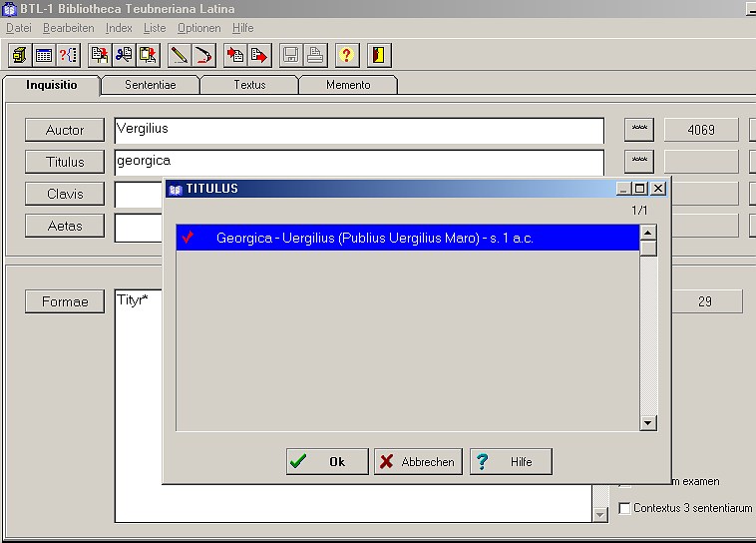Click the Clavis button
This screenshot has width=756, height=543.
(x=65, y=194)
